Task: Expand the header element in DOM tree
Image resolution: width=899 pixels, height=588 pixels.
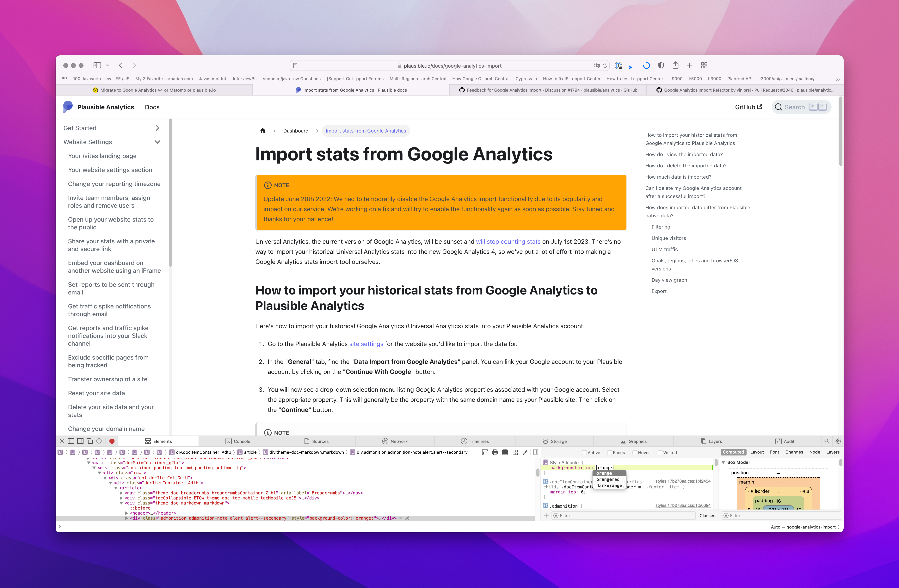Action: [x=126, y=513]
